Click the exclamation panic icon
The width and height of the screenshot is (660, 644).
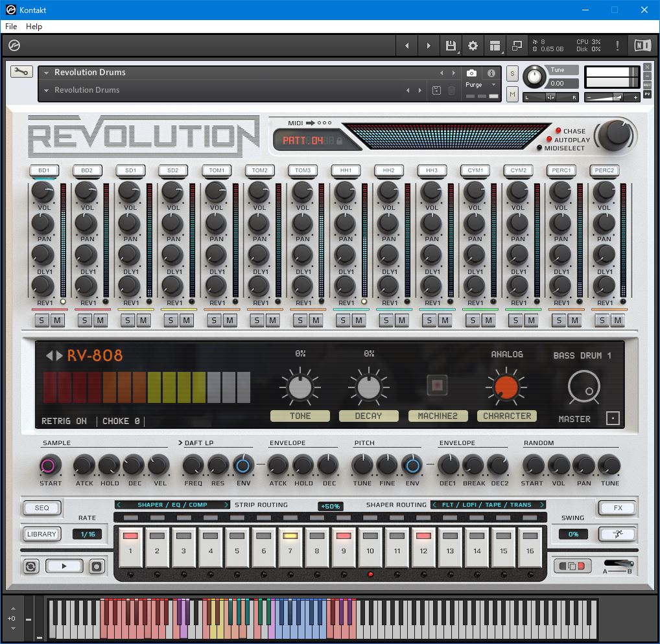pos(617,45)
